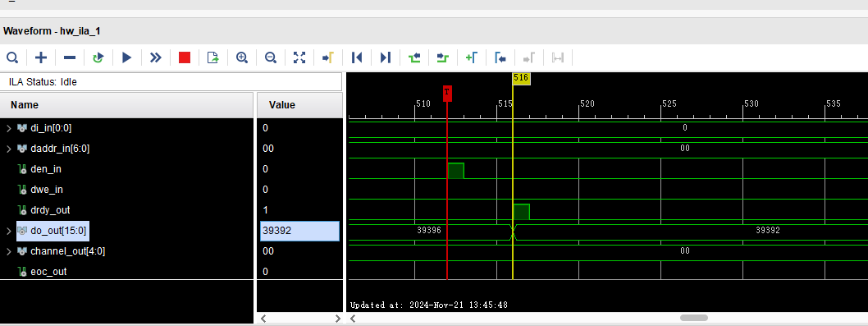Go to last sample icon
This screenshot has height=326, width=868.
386,57
